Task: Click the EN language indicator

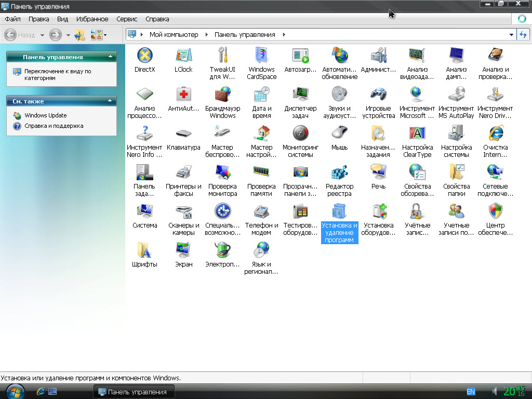Action: pos(471,392)
